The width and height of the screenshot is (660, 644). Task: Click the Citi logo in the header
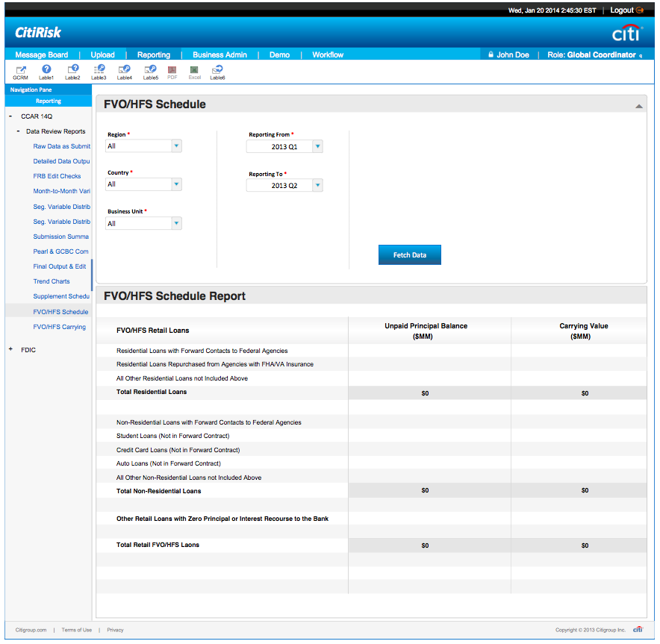coord(627,33)
